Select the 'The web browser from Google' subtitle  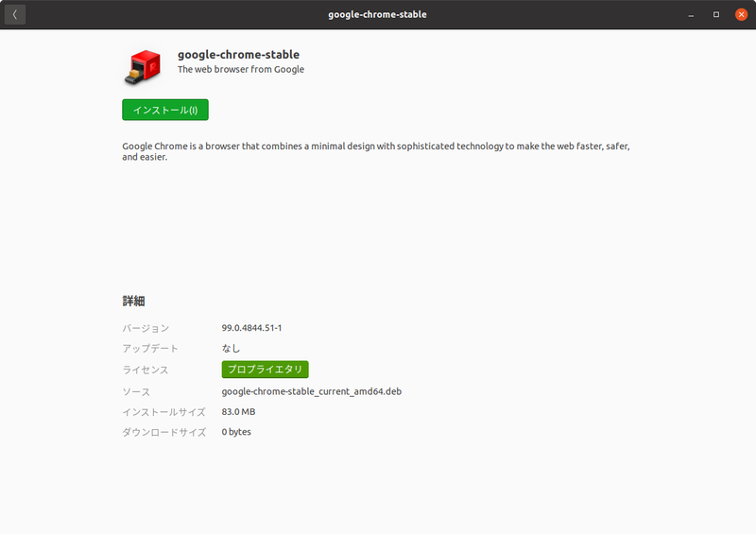coord(241,69)
